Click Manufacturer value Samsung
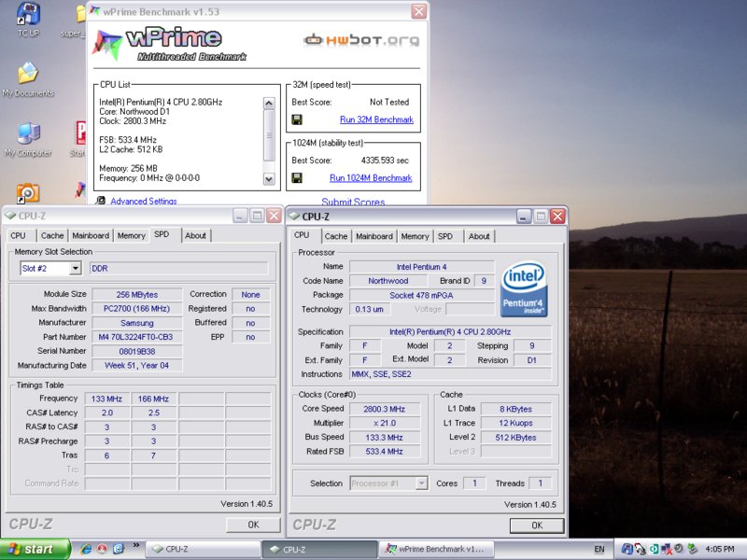The image size is (747, 560). (x=136, y=323)
